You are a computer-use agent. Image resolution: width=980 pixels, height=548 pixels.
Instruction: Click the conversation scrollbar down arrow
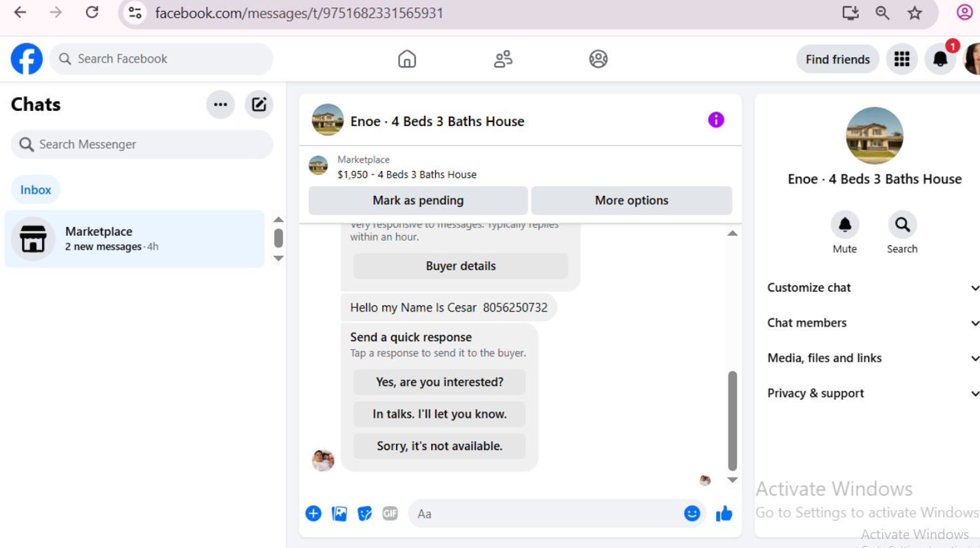(733, 480)
